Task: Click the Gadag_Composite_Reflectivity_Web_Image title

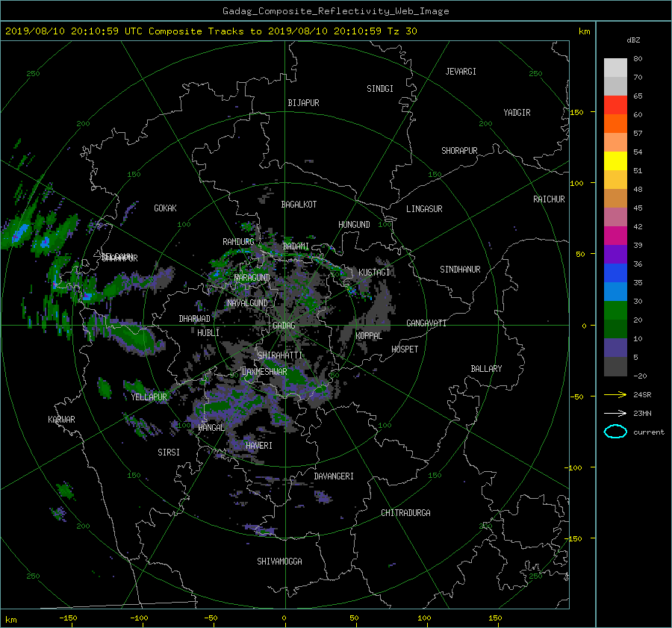Action: [335, 11]
